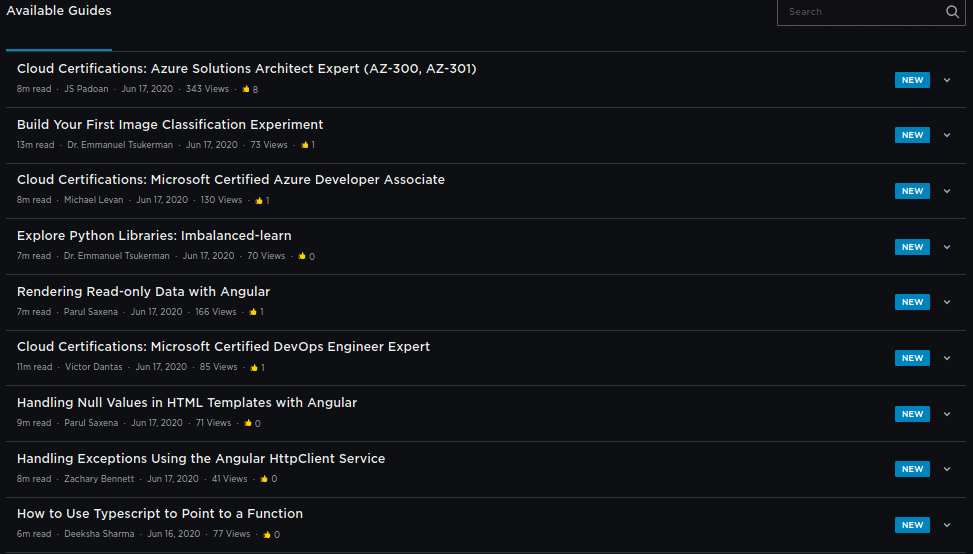Open Explore Python Libraries: Imbalanced-learn guide
Screen dimensions: 973x554
pos(154,236)
